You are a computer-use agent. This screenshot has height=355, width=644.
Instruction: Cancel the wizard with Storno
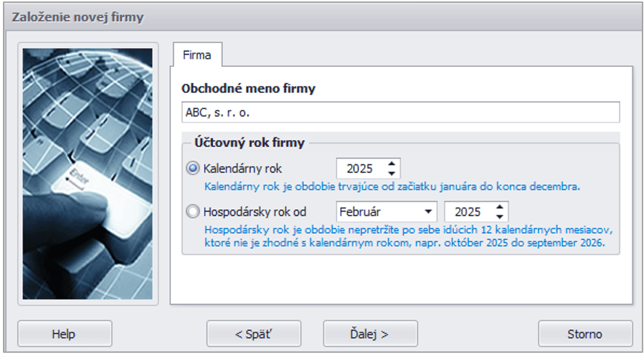tap(584, 334)
